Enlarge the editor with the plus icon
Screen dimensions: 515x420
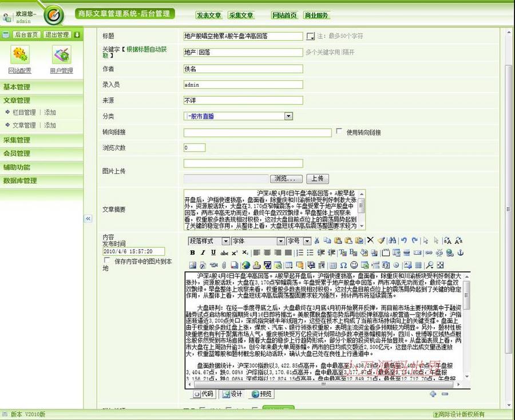click(434, 394)
